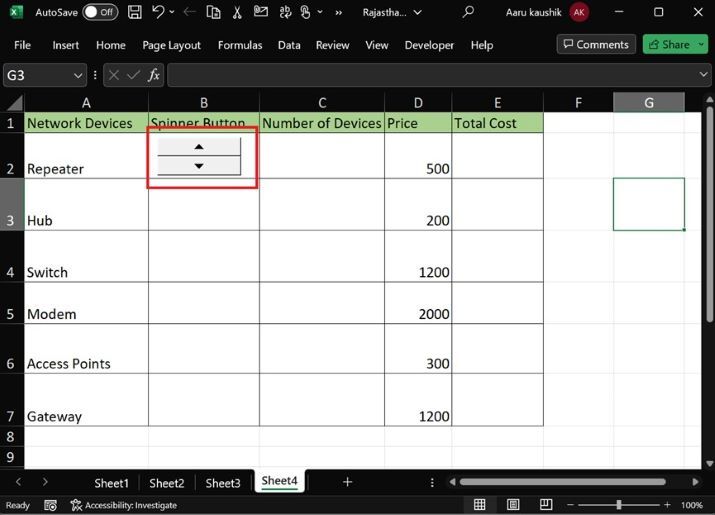Undo the last action

coord(158,13)
